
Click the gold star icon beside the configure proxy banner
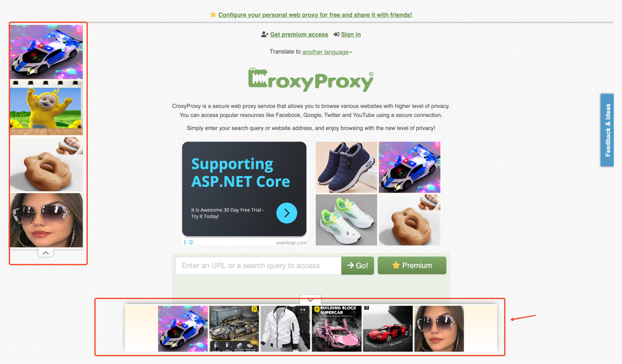[x=213, y=15]
